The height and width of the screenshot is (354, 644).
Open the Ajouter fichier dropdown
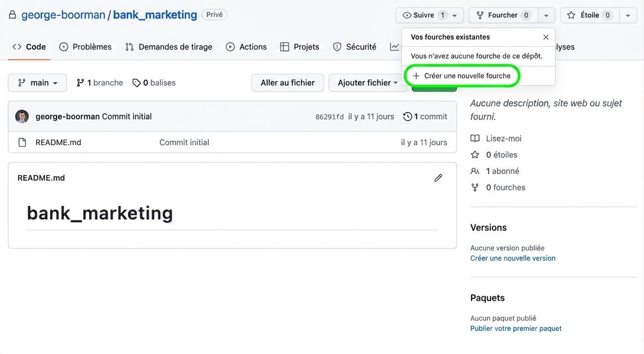(367, 83)
